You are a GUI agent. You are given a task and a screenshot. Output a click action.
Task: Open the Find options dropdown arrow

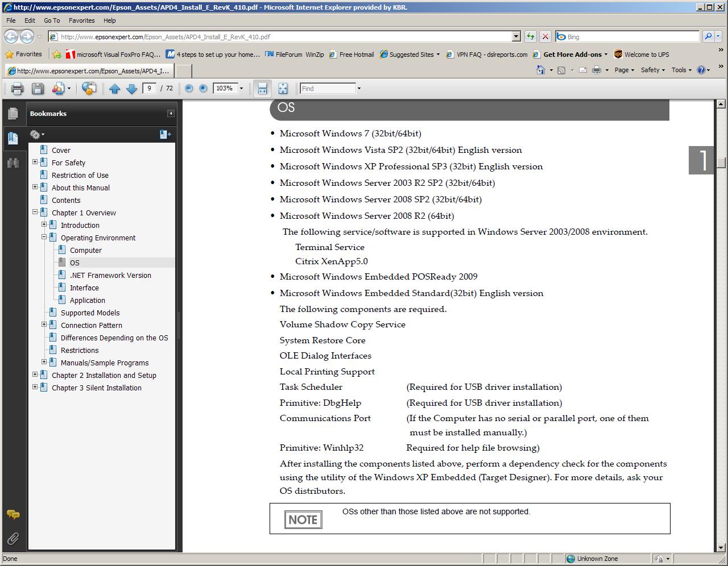[359, 89]
